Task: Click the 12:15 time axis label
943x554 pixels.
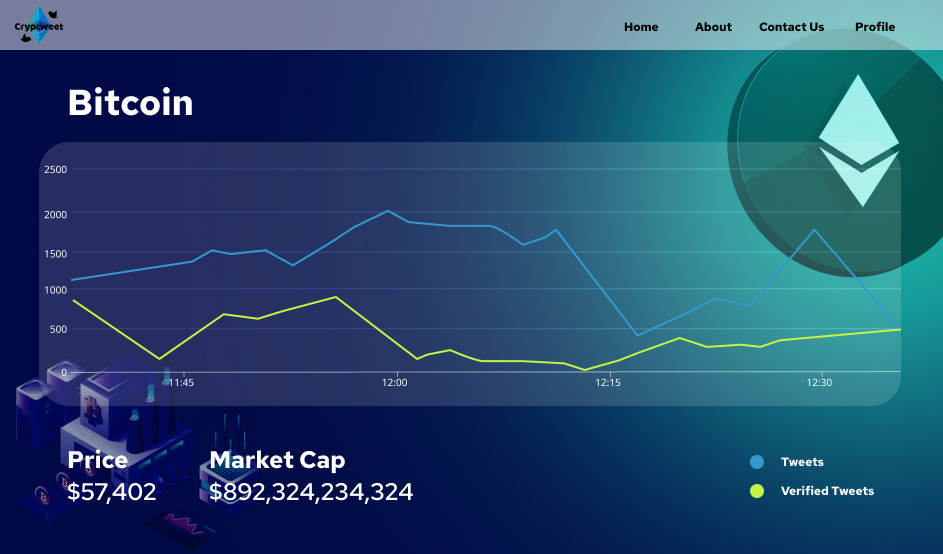Action: pyautogui.click(x=608, y=383)
